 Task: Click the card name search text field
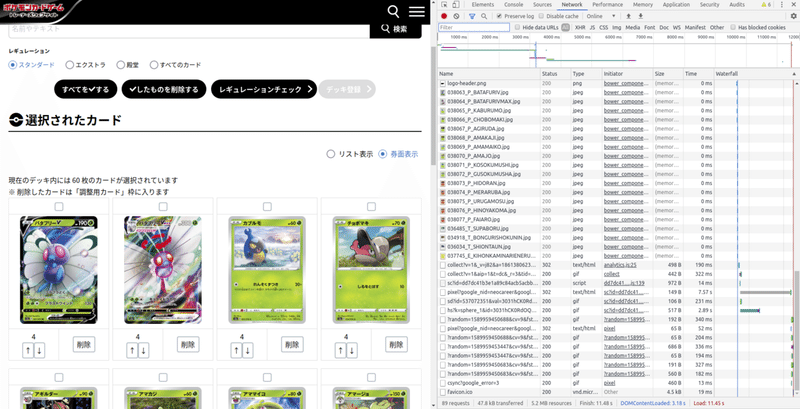click(x=189, y=30)
